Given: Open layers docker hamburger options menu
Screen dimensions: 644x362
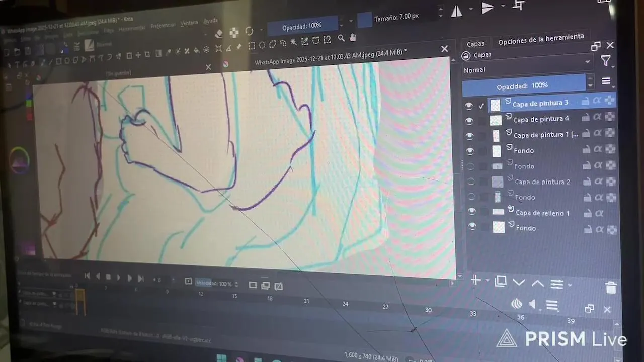Looking at the screenshot, I should pyautogui.click(x=606, y=81).
